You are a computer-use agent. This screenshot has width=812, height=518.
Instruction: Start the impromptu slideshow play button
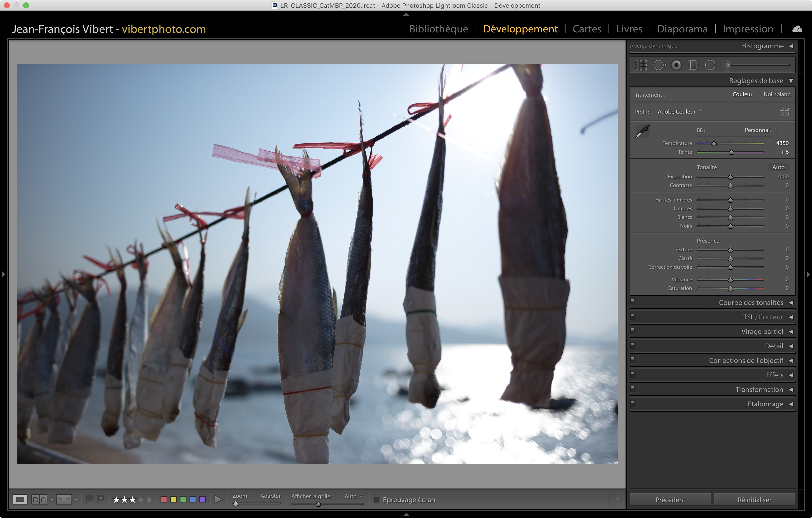click(218, 499)
